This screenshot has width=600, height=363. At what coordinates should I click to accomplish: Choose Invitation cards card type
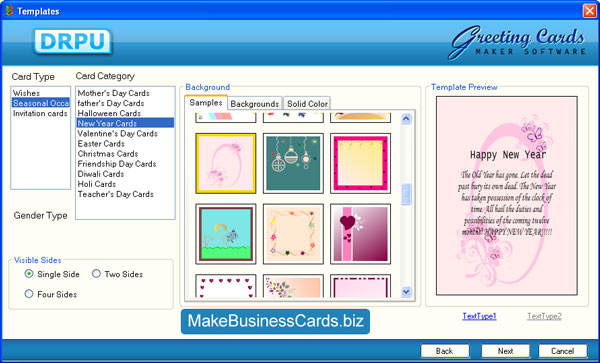point(40,114)
